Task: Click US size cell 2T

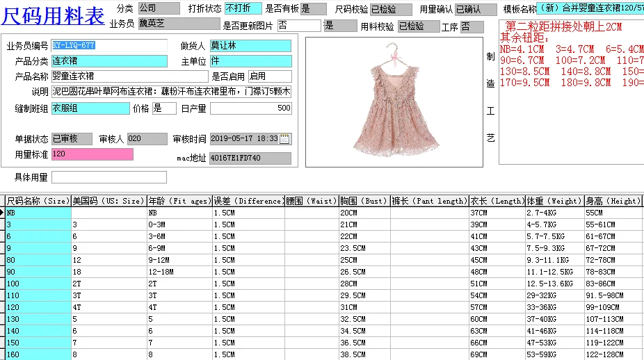Action: point(108,284)
